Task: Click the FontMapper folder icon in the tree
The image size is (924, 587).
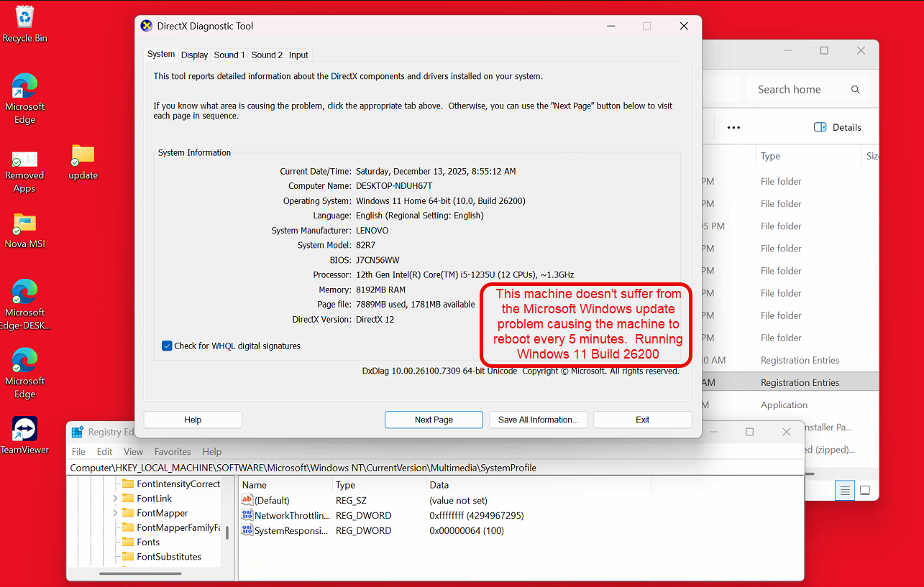Action: click(x=128, y=513)
